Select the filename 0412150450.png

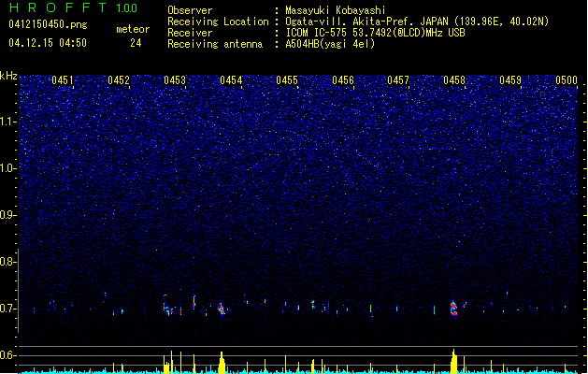tap(48, 24)
